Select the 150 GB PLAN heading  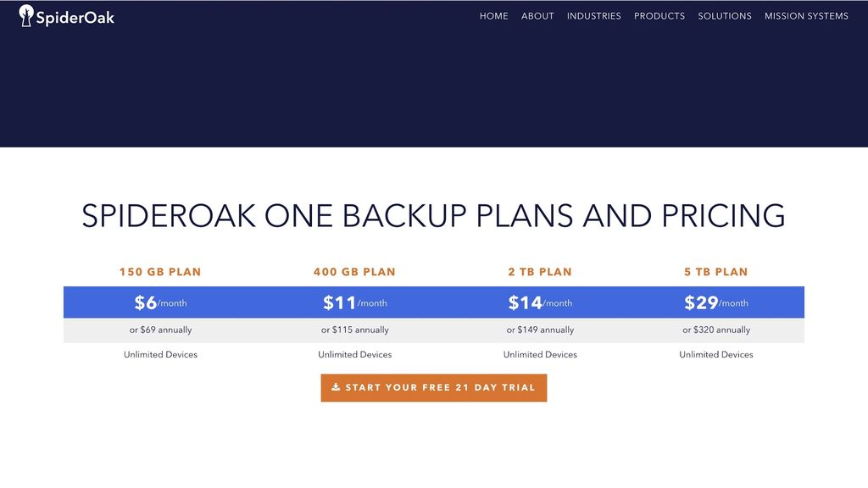159,271
